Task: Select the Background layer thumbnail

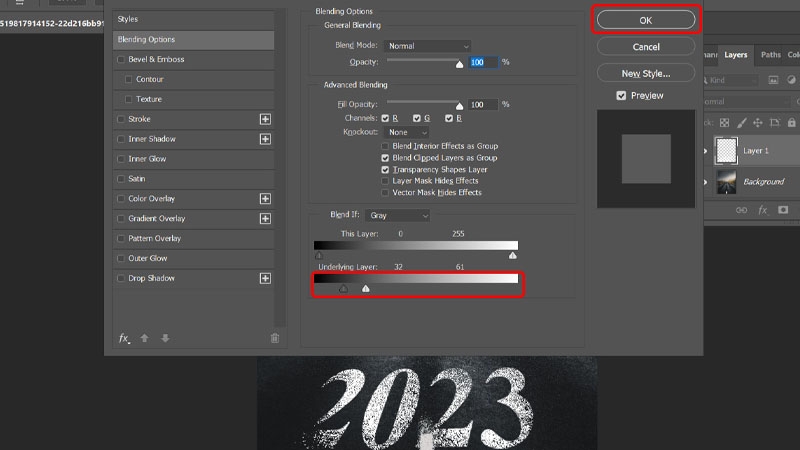Action: [x=726, y=182]
